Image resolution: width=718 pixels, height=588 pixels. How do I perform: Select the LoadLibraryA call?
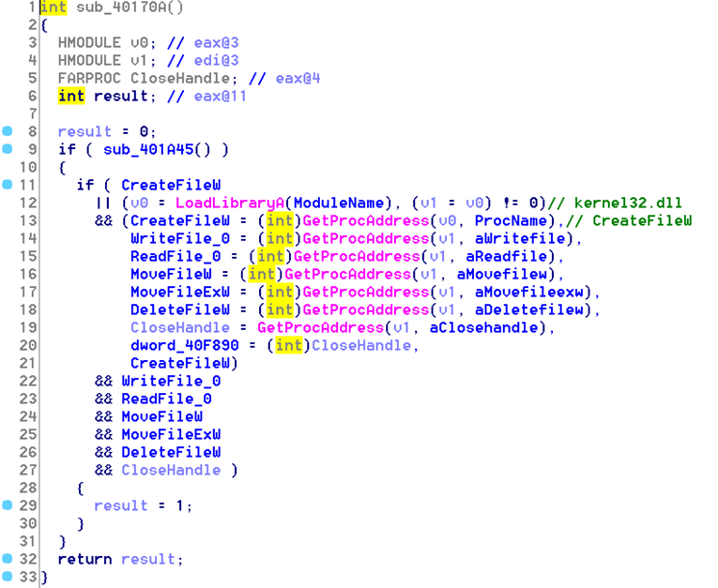coord(229,204)
